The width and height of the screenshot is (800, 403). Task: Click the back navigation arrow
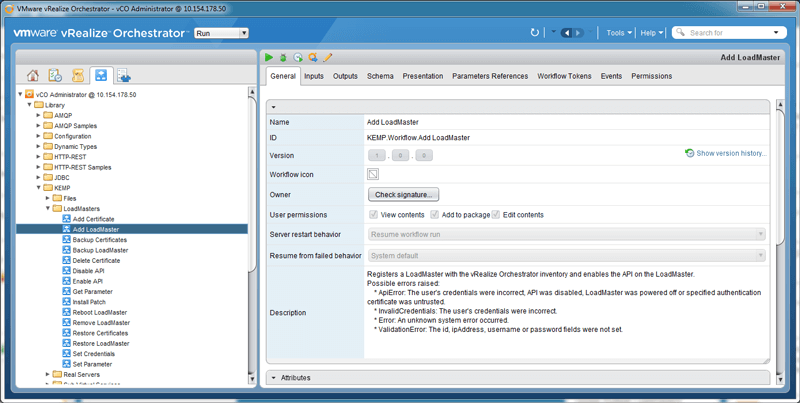[566, 33]
